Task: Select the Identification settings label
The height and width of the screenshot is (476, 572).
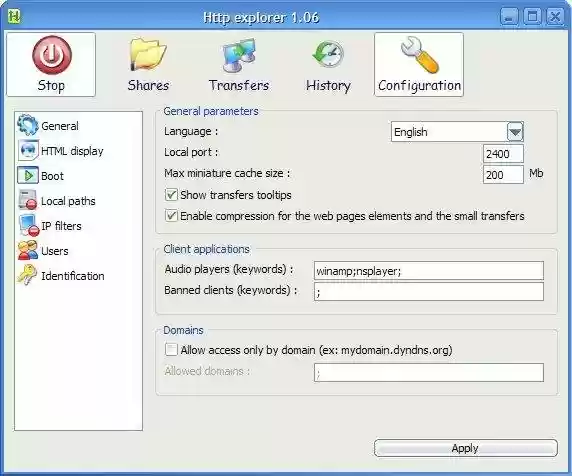Action: tap(73, 276)
